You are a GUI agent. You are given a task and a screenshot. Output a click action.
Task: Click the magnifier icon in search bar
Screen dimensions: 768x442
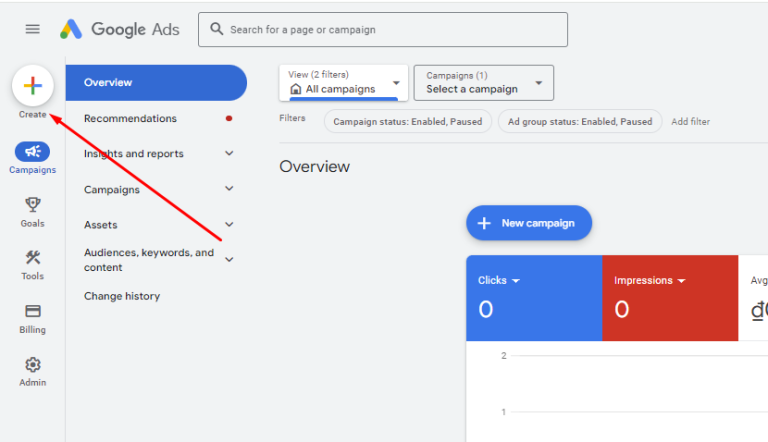point(216,29)
